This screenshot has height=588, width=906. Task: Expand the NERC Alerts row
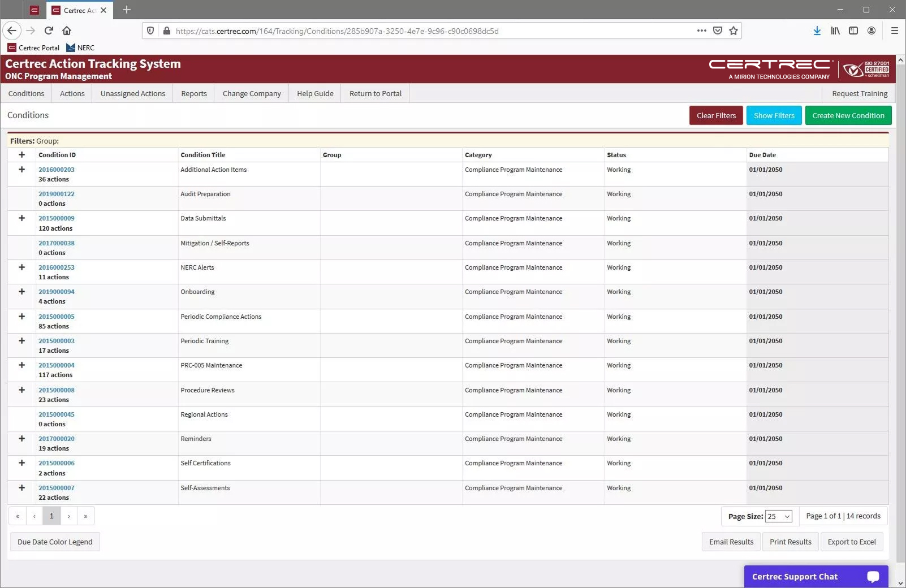coord(21,267)
